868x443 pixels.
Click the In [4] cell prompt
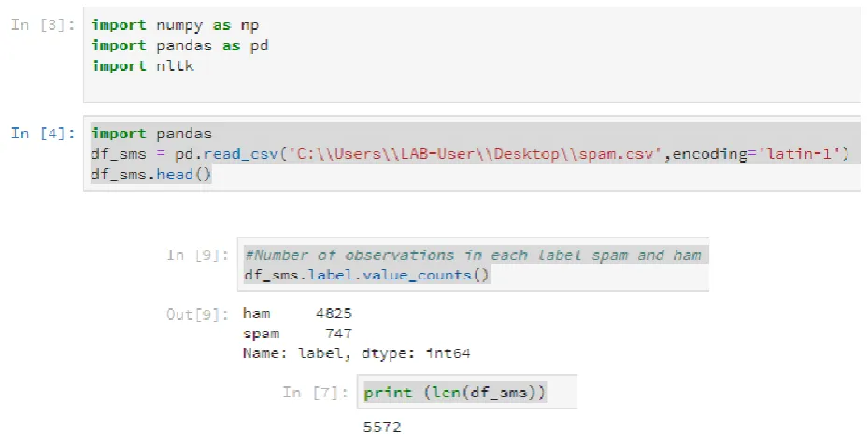coord(43,134)
